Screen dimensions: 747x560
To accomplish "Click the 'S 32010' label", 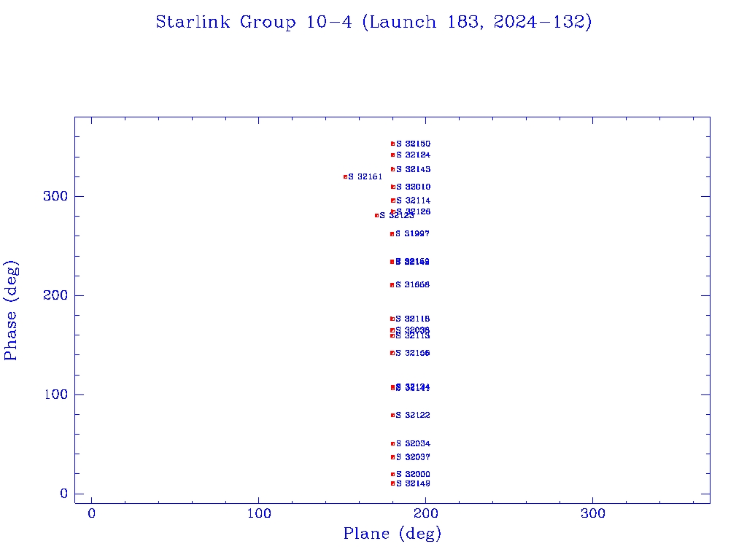I will click(x=413, y=187).
